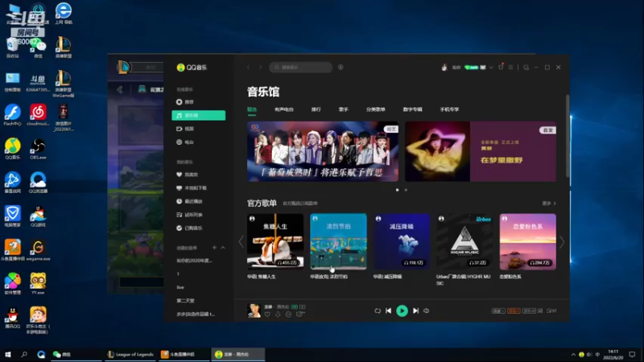
Task: Skip to the previous track
Action: (388, 311)
